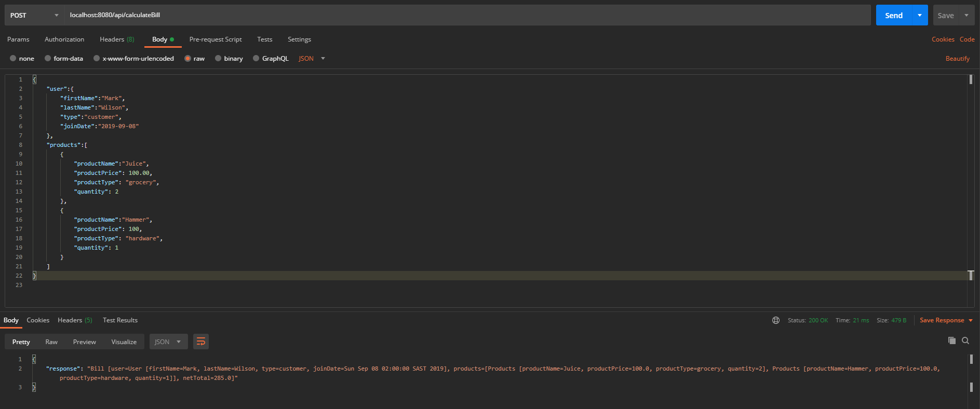Screen dimensions: 980x409
Task: Go to Pre-request Script tab
Action: click(216, 39)
